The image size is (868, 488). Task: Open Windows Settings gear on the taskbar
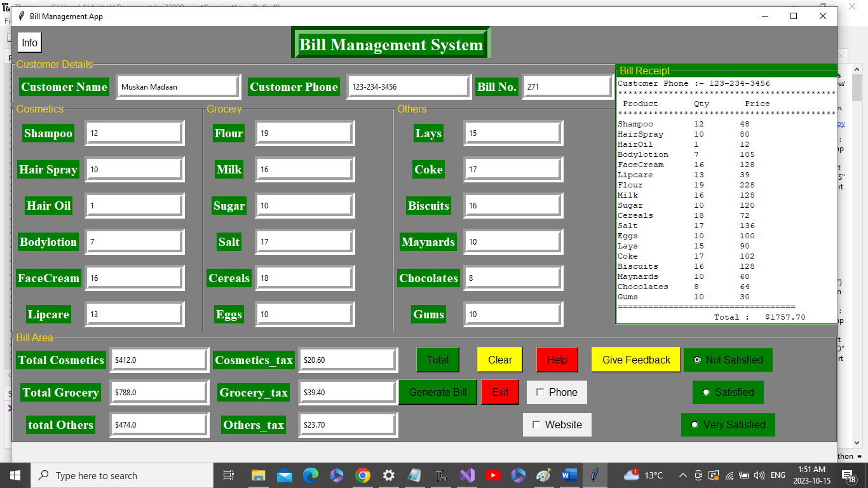pos(388,475)
